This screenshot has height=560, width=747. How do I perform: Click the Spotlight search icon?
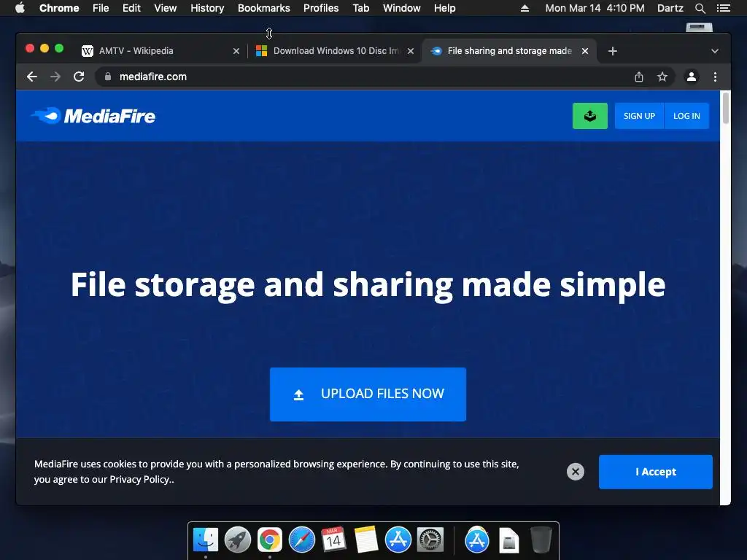click(x=700, y=8)
